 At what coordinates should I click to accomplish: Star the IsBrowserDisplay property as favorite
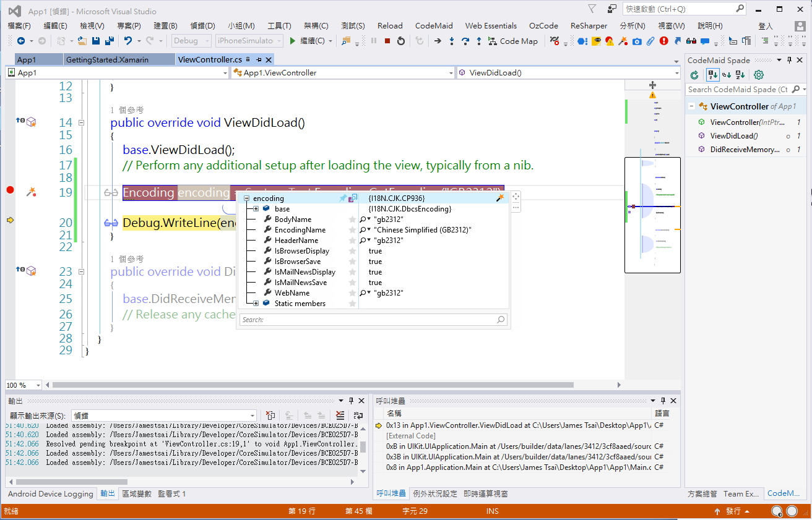(353, 251)
